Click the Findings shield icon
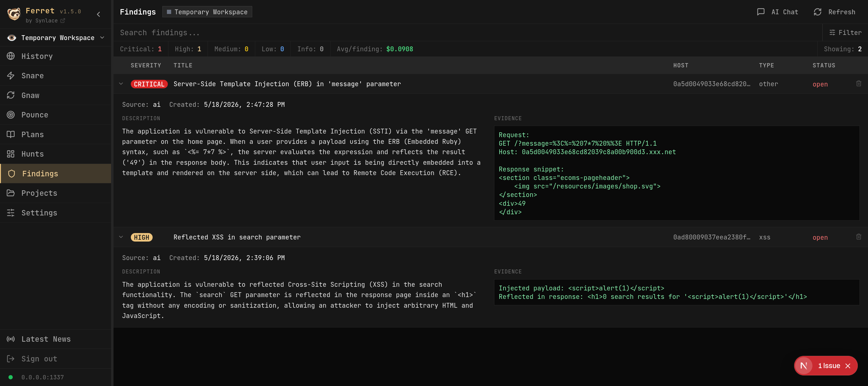This screenshot has width=868, height=386. (x=12, y=174)
